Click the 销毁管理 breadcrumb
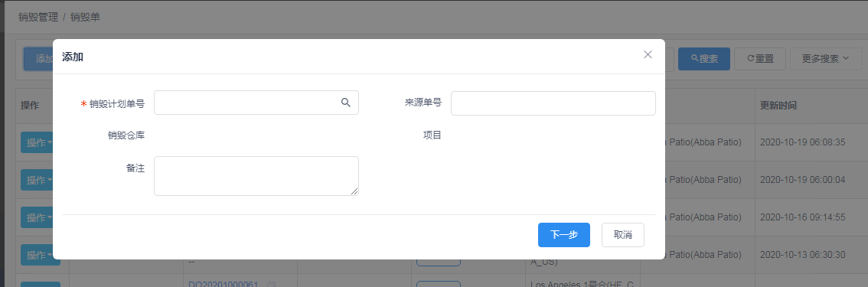This screenshot has height=287, width=868. (38, 17)
